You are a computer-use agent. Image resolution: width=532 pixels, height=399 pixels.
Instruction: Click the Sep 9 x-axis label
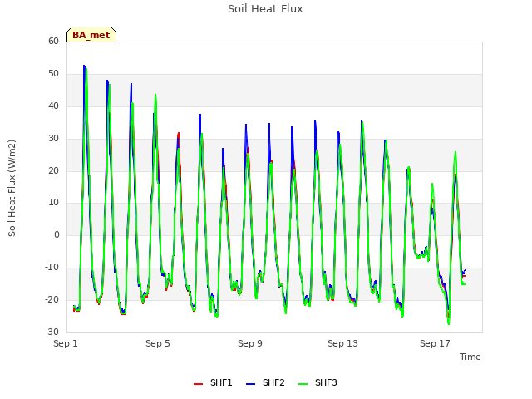coord(250,343)
